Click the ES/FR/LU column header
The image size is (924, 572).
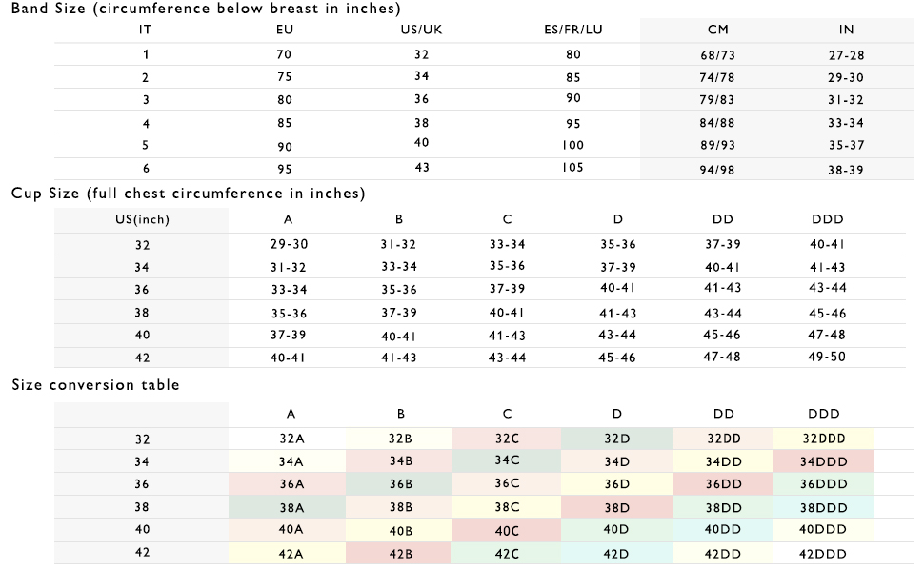572,30
